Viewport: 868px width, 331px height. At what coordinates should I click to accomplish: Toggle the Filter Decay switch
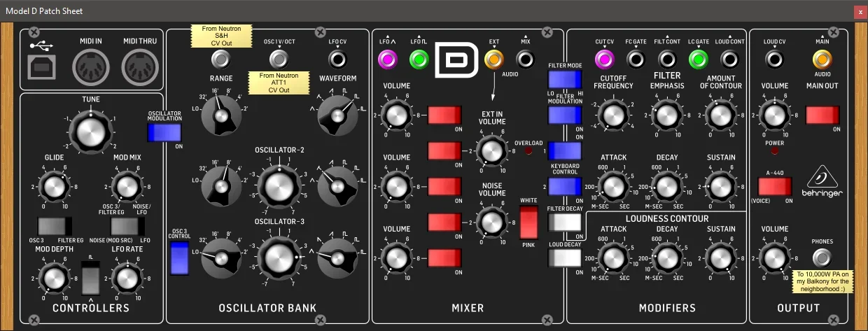pos(566,222)
